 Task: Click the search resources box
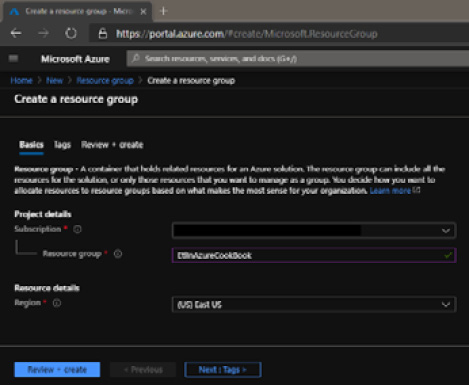click(298, 59)
